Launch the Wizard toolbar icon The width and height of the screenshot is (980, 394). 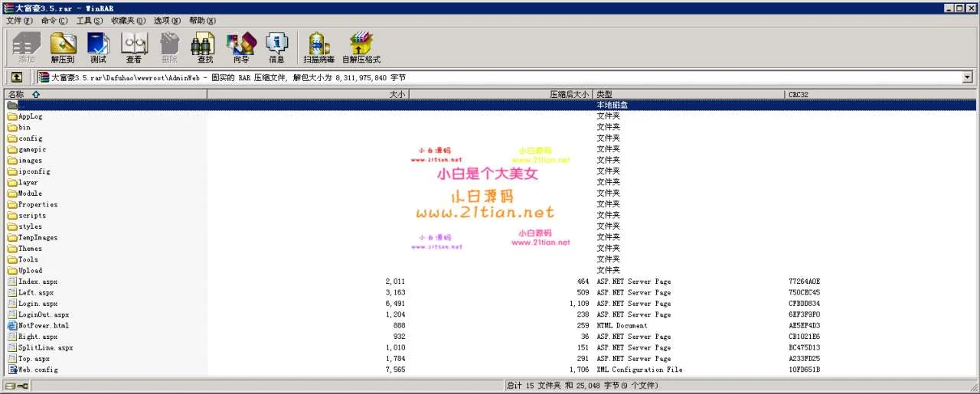tap(241, 47)
